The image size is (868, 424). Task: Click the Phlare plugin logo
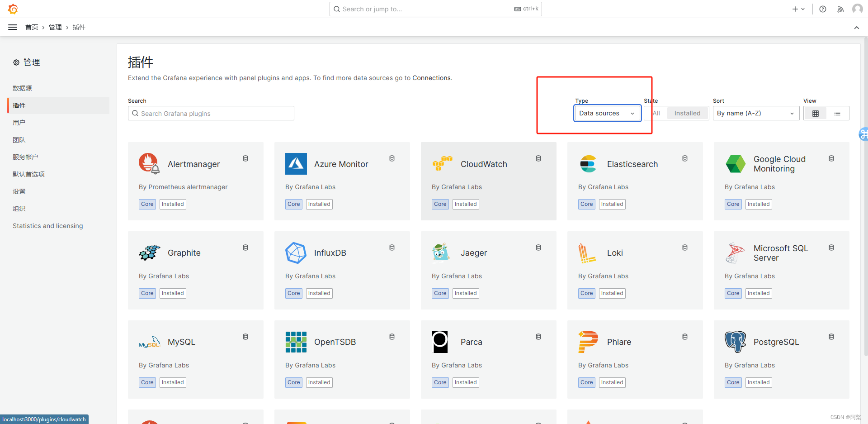tap(588, 342)
